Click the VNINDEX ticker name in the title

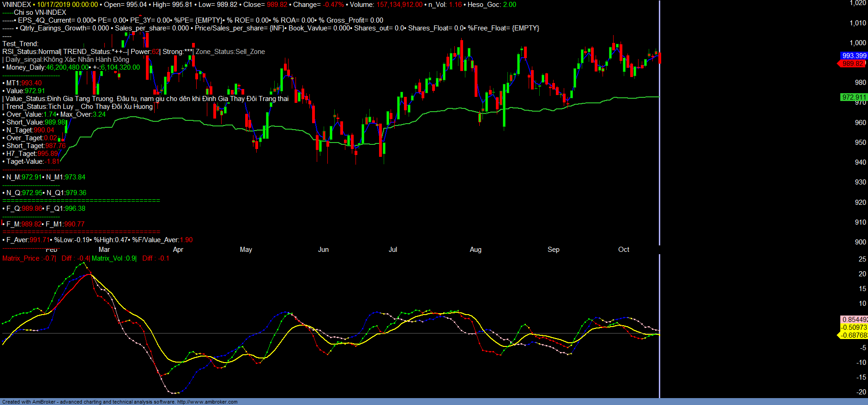(17, 5)
